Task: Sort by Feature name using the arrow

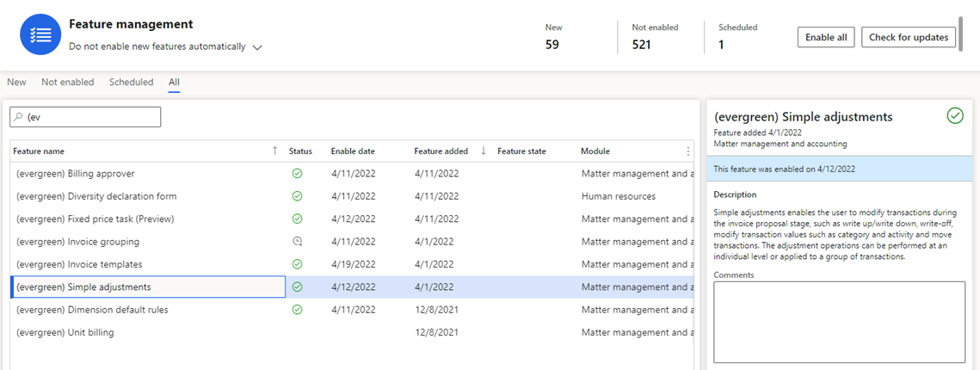Action: 275,151
